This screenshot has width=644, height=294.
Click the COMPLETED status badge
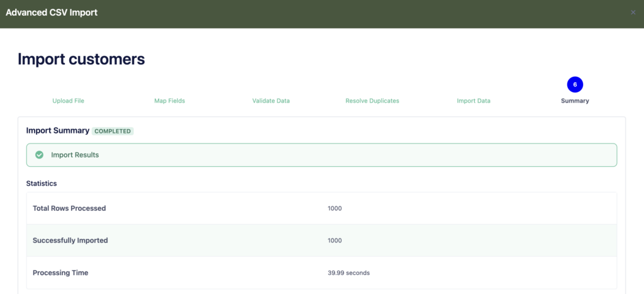pyautogui.click(x=113, y=132)
